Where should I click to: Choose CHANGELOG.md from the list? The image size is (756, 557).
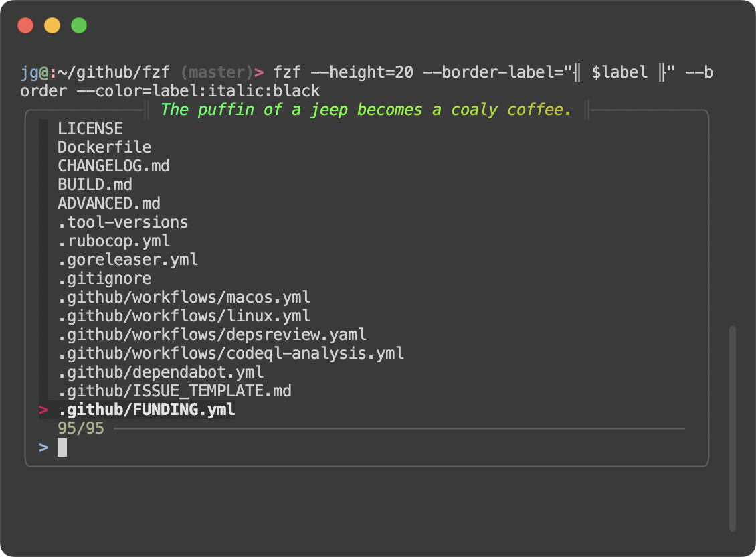[114, 165]
